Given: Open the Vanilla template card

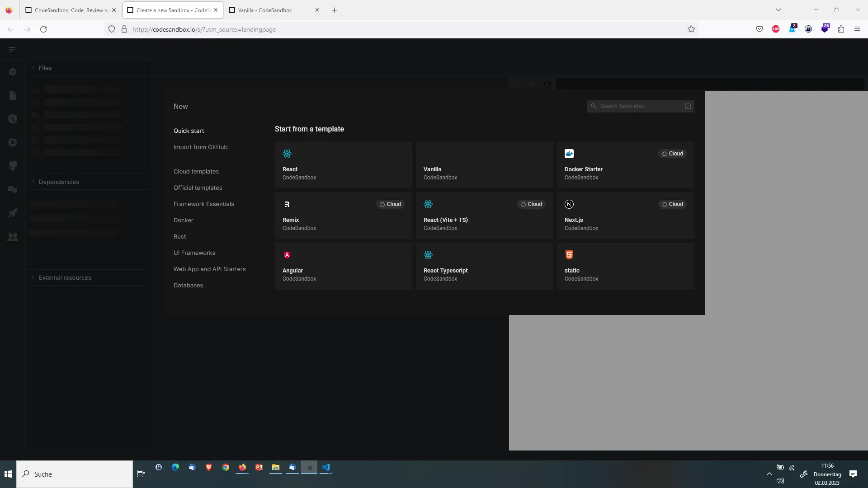Looking at the screenshot, I should click(485, 165).
